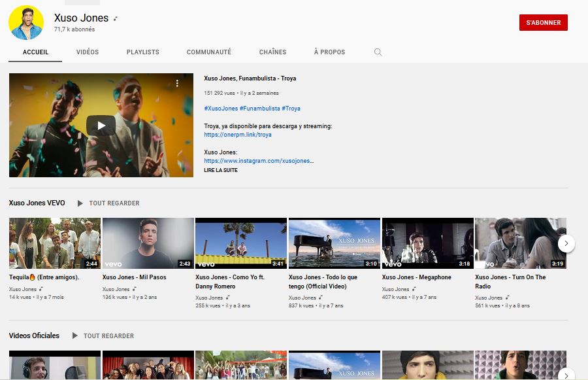Image resolution: width=588 pixels, height=380 pixels.
Task: Open the onerpm.link/troya link
Action: coord(238,135)
